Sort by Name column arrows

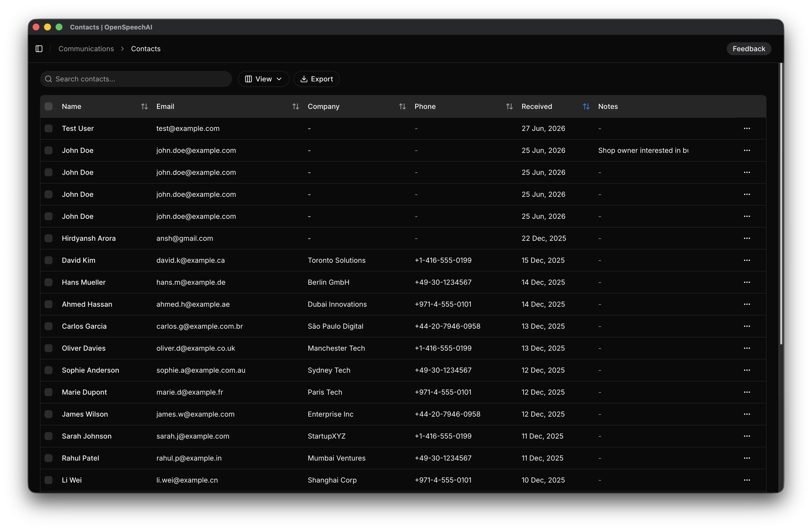click(x=144, y=106)
